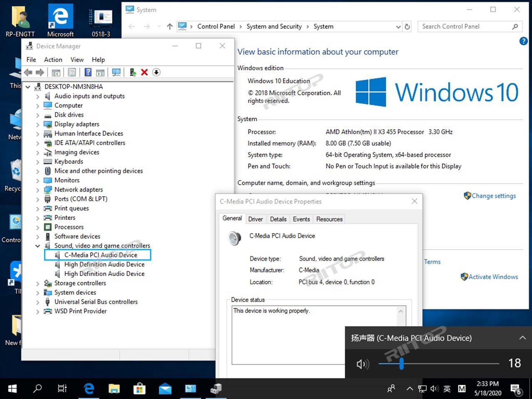Click help question mark in System window
This screenshot has height=399, width=532.
(x=524, y=41)
